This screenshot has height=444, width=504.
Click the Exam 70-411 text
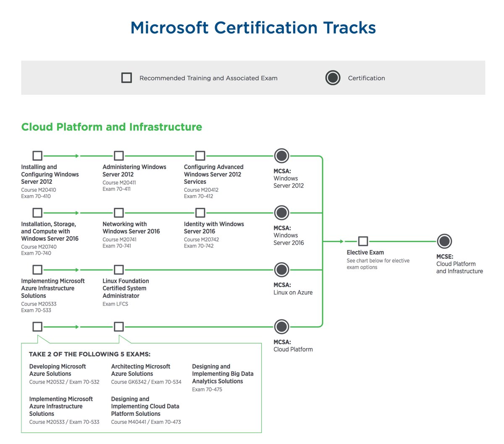[116, 189]
